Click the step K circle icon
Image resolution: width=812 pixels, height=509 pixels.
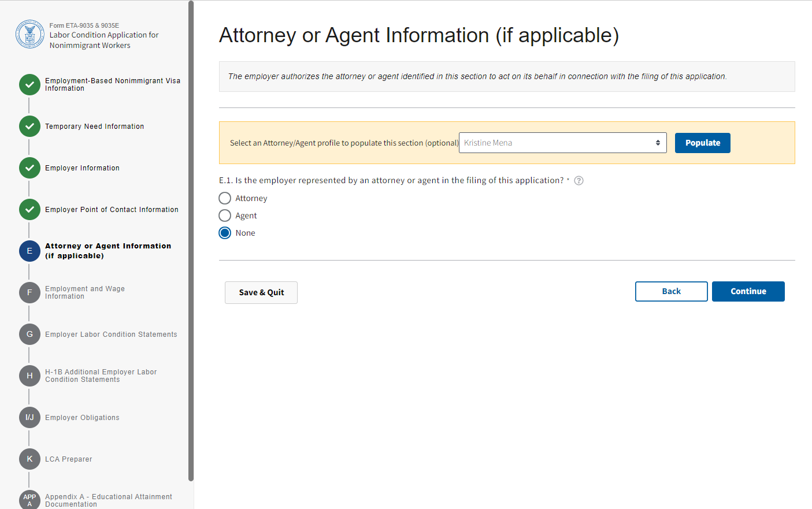[29, 459]
